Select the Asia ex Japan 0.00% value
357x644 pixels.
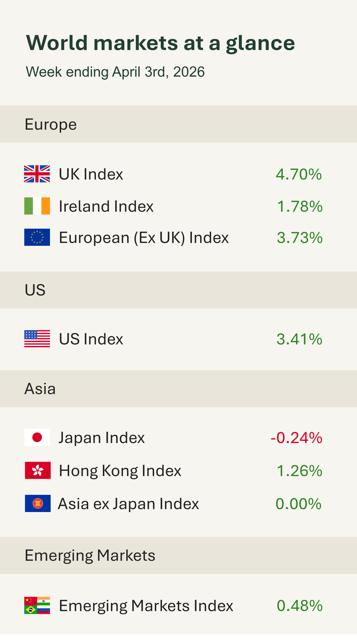[298, 504]
